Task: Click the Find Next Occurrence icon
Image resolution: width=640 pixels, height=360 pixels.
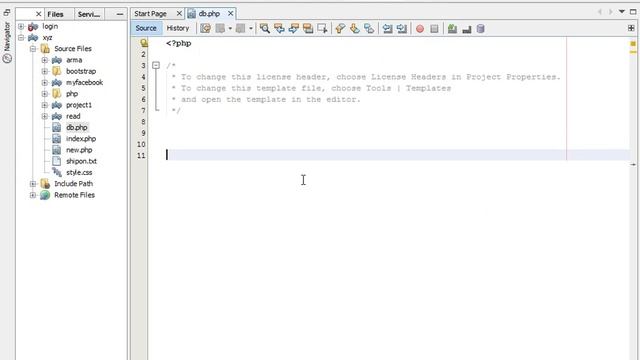Action: [x=293, y=29]
